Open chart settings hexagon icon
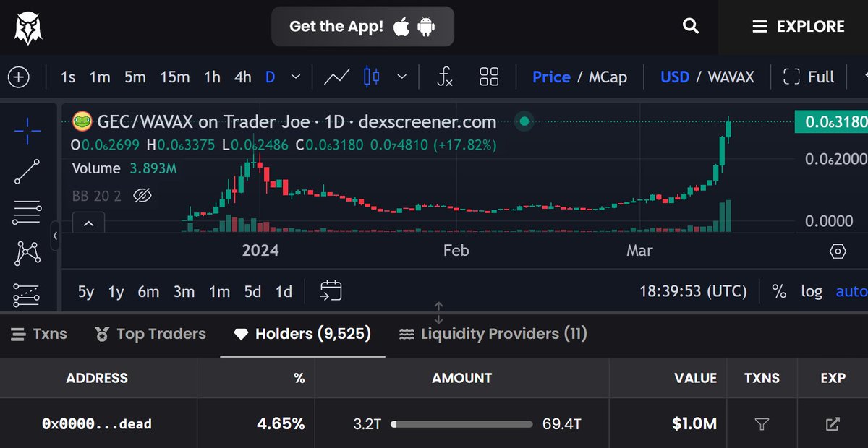The width and height of the screenshot is (868, 448). pos(838,251)
